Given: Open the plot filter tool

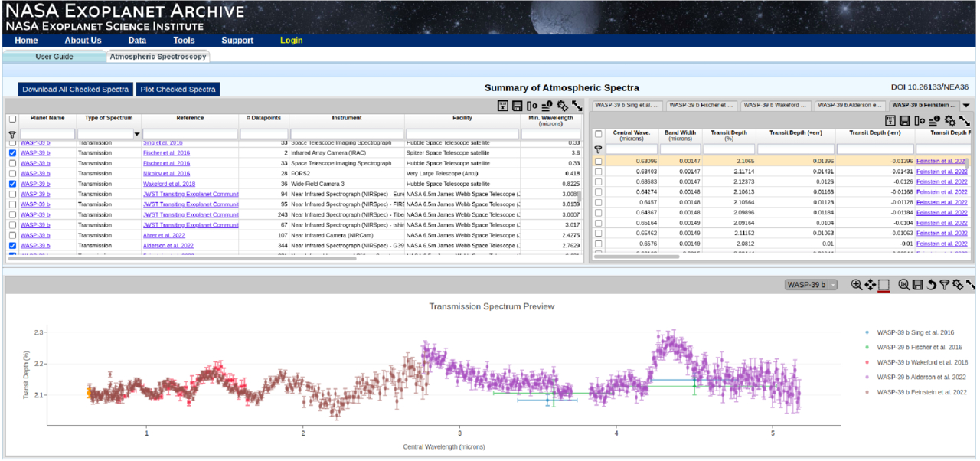Looking at the screenshot, I should pos(944,284).
